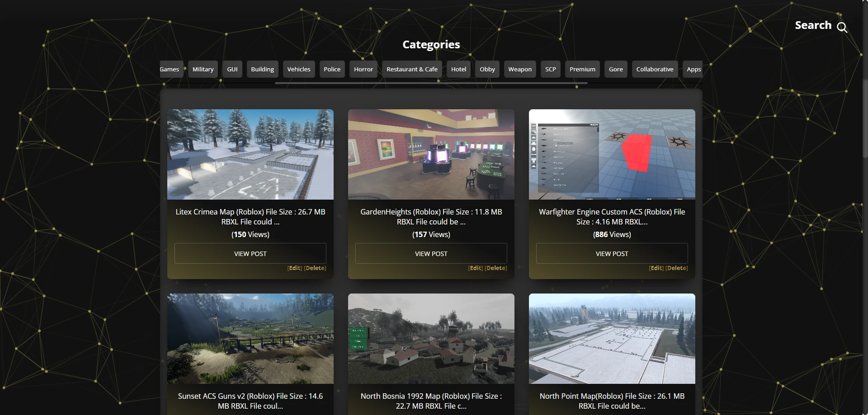Image resolution: width=868 pixels, height=415 pixels.
Task: Edit the Litex Crimea Map post
Action: pos(295,268)
